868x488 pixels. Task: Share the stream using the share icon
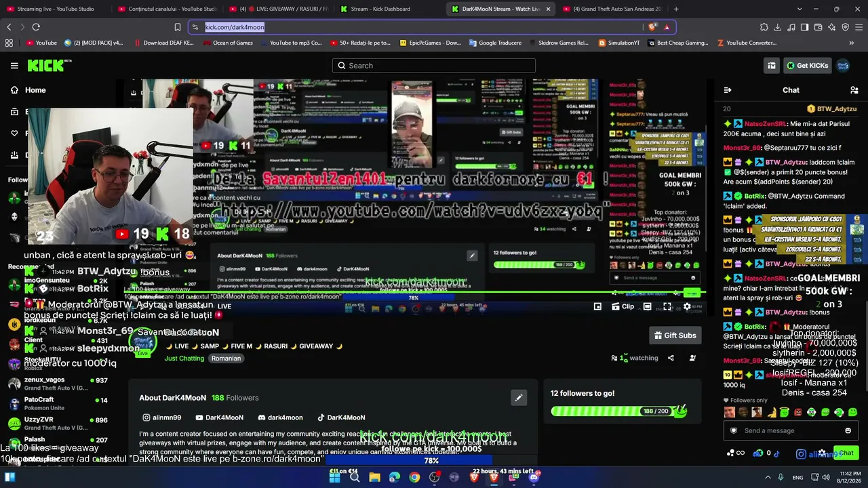coord(671,358)
